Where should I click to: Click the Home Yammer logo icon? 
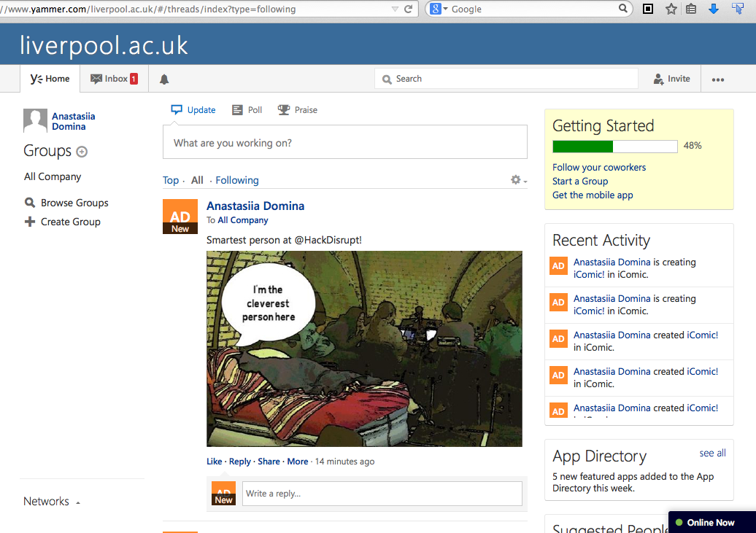point(36,79)
